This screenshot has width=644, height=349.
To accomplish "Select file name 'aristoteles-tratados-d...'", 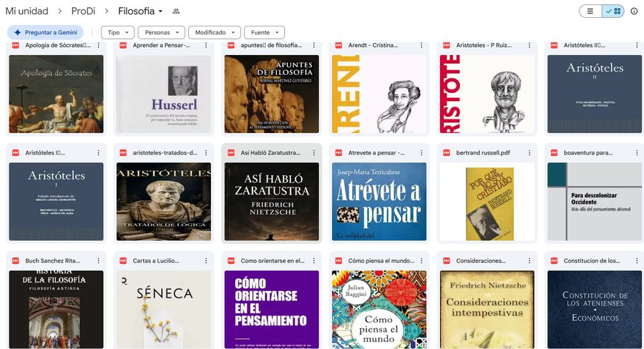I will point(165,153).
